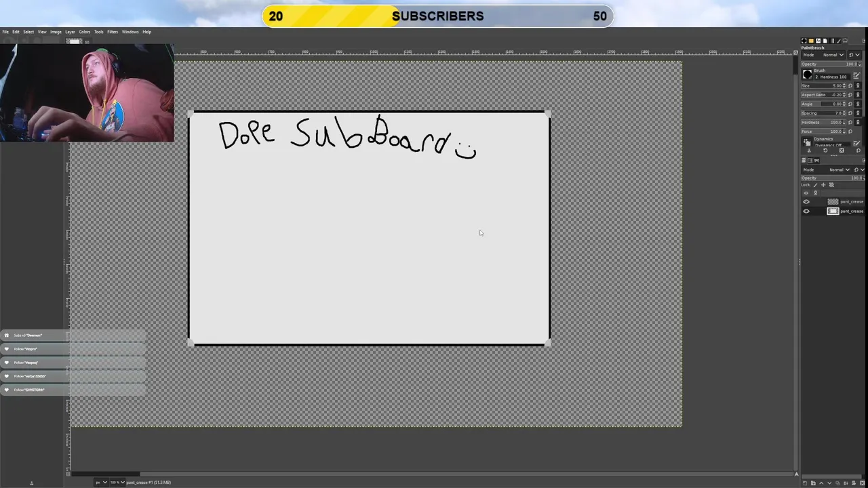Toggle Lock pixels brush icon
The height and width of the screenshot is (488, 868).
coord(816,185)
